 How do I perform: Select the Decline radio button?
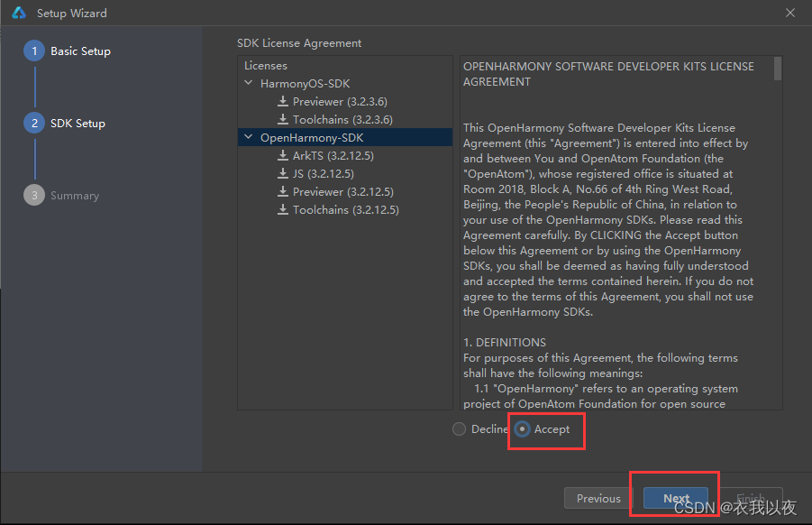[459, 429]
